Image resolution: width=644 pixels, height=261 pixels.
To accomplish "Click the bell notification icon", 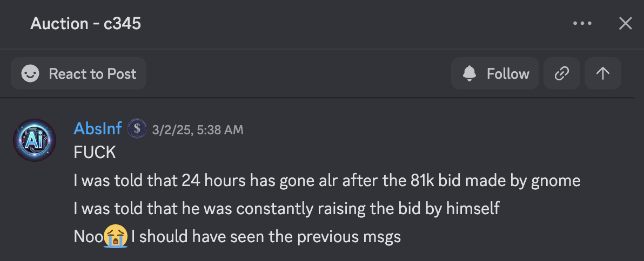I will point(470,74).
